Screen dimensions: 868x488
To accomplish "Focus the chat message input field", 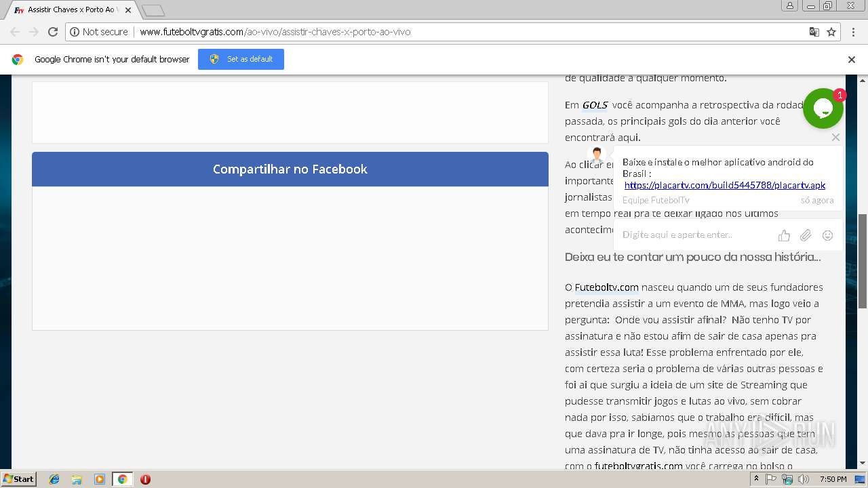I will coord(695,235).
